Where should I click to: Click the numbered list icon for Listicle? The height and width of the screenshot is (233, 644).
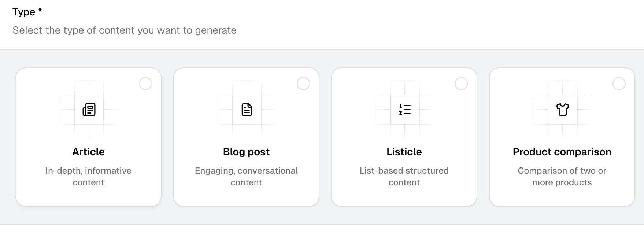[404, 110]
